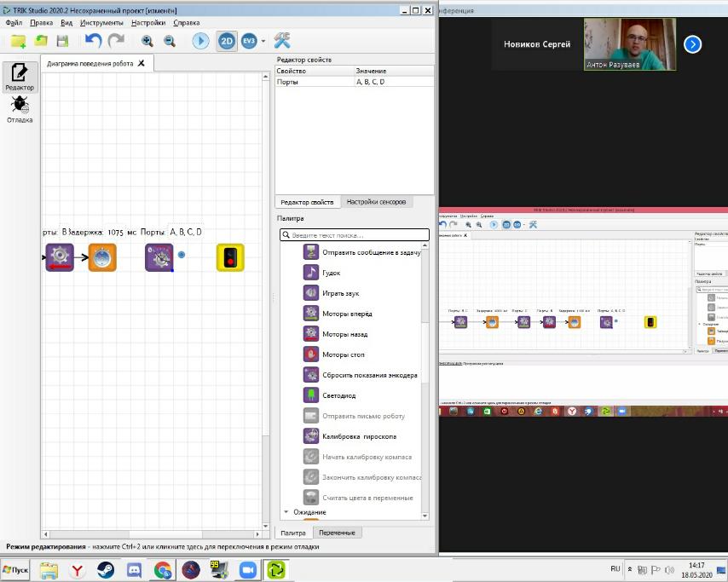This screenshot has height=582, width=728.
Task: Open the robot model dropdown arrow next to EV3
Action: point(263,41)
